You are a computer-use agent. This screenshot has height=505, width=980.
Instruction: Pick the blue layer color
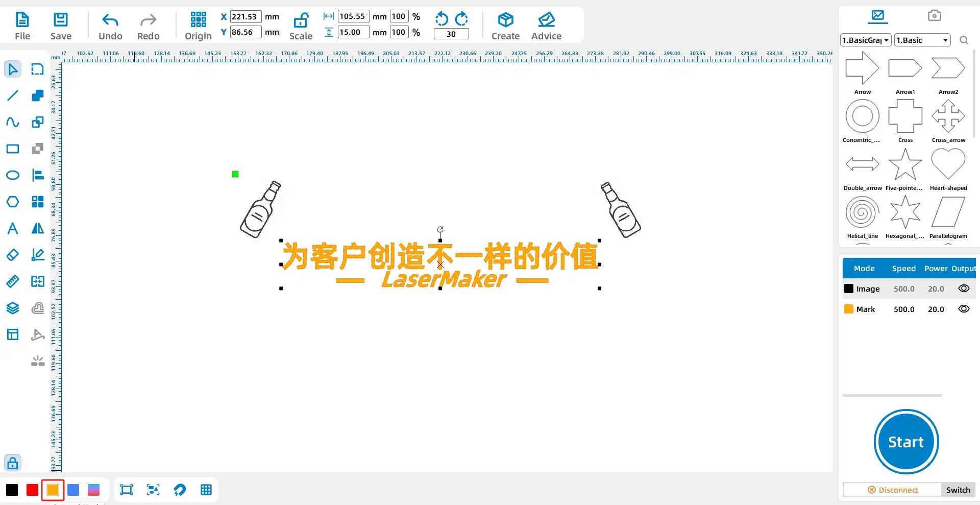73,490
